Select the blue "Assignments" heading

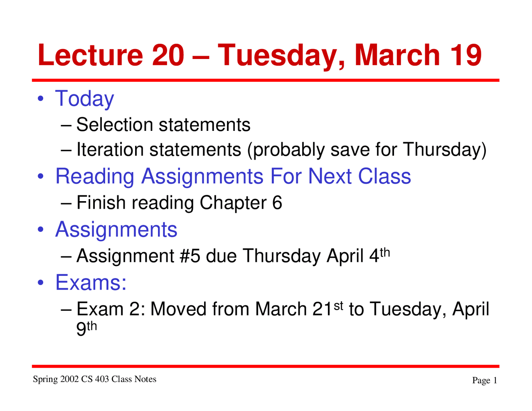[x=116, y=229]
